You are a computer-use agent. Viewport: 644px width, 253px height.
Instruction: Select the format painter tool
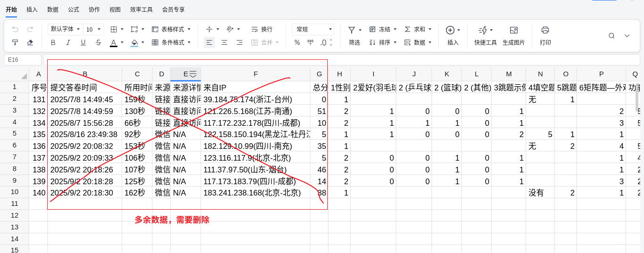click(x=15, y=42)
